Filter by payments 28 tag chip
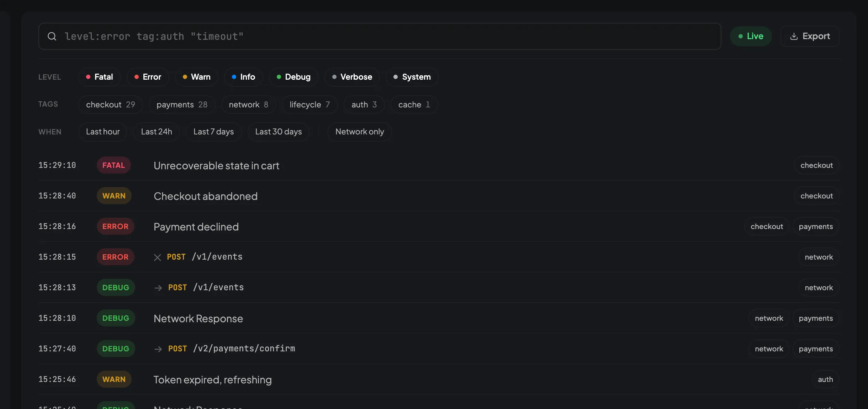Viewport: 868px width, 409px height. 182,105
